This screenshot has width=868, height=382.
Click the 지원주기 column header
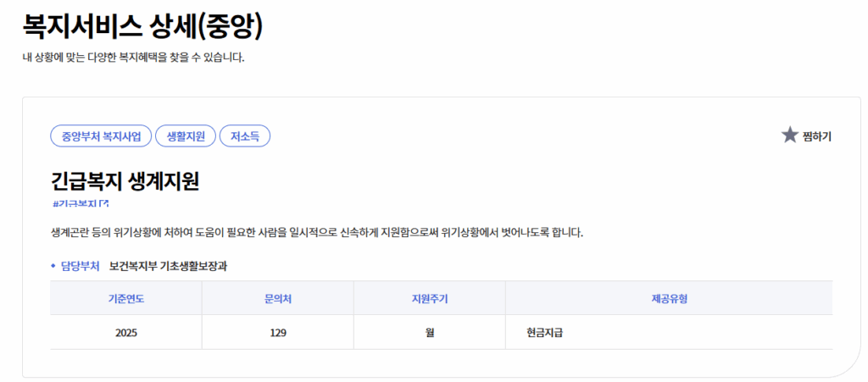coord(430,298)
